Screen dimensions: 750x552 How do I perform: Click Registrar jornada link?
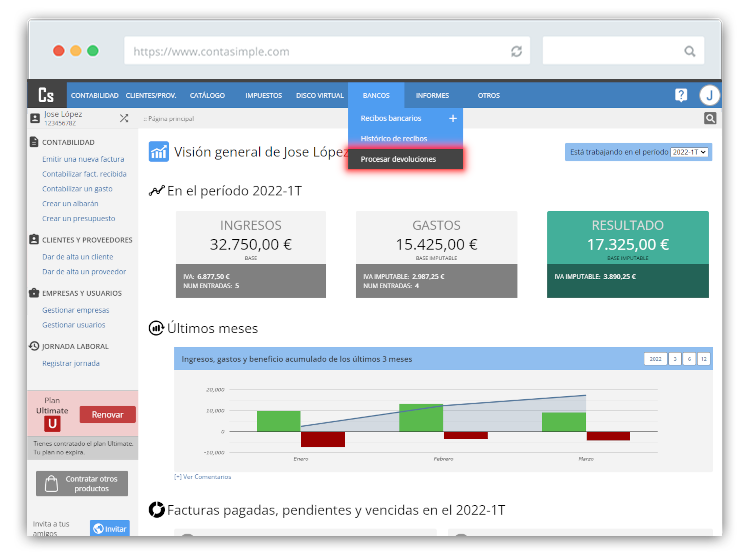pos(71,364)
